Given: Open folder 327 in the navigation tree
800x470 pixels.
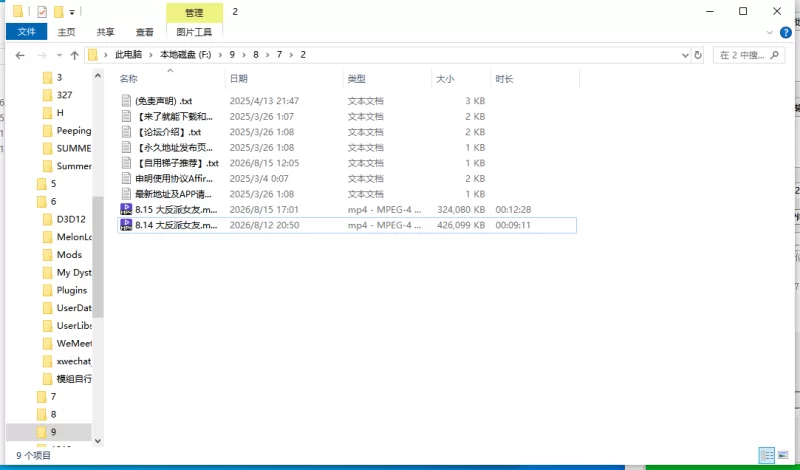Looking at the screenshot, I should [64, 95].
